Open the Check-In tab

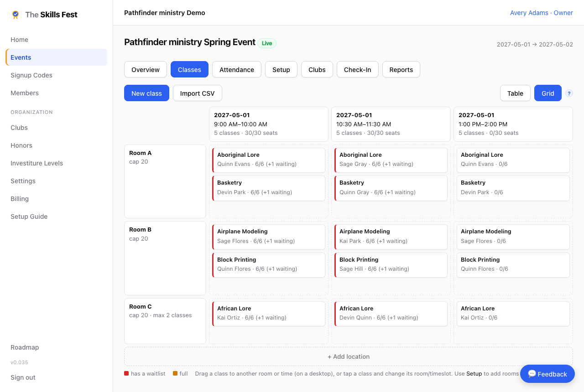tap(357, 69)
